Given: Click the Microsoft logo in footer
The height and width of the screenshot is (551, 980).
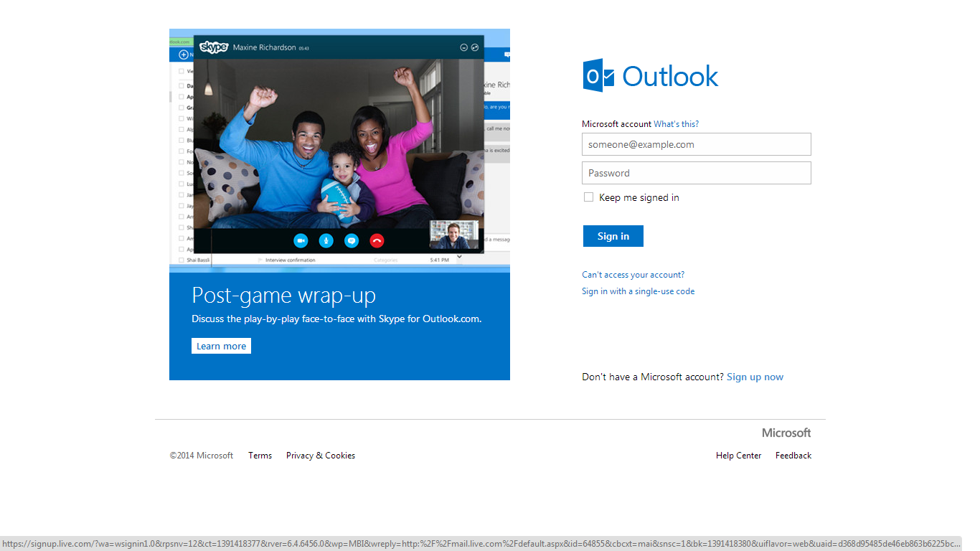Looking at the screenshot, I should [x=786, y=433].
